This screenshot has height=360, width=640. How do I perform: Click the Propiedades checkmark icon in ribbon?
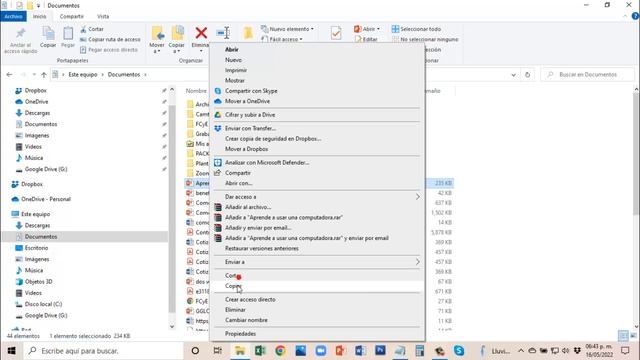(336, 33)
